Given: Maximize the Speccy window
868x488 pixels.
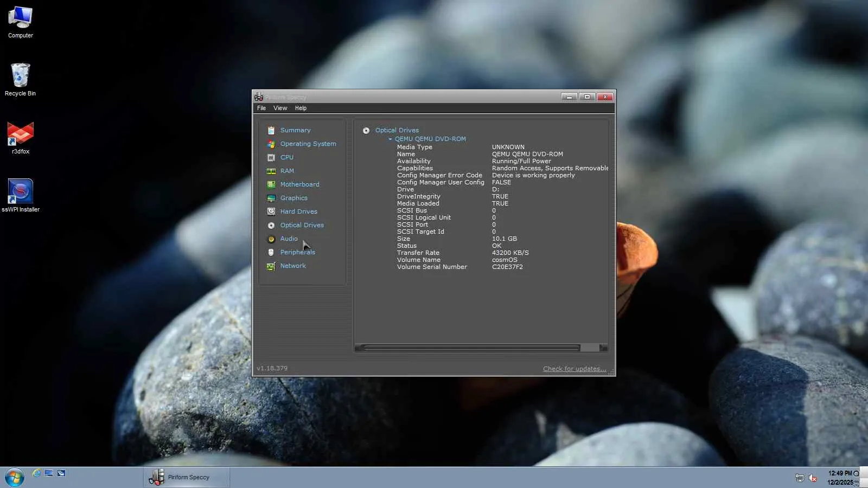Looking at the screenshot, I should pyautogui.click(x=587, y=97).
